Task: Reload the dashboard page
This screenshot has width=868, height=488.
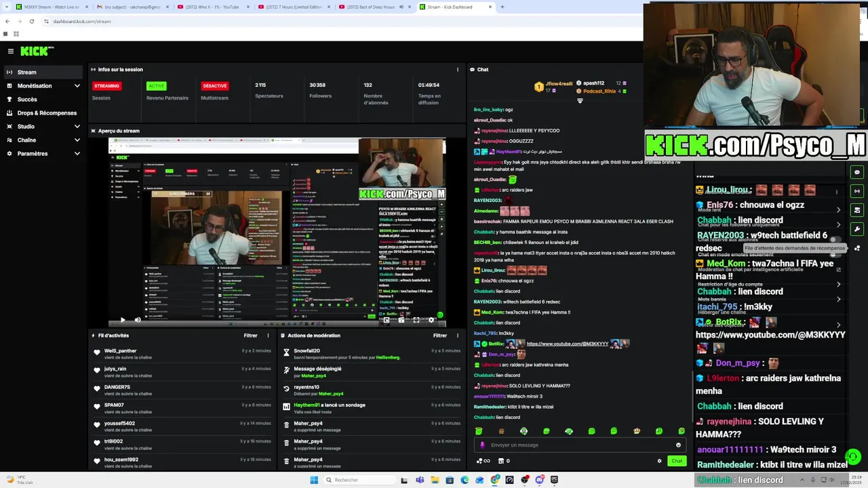Action: (32, 21)
